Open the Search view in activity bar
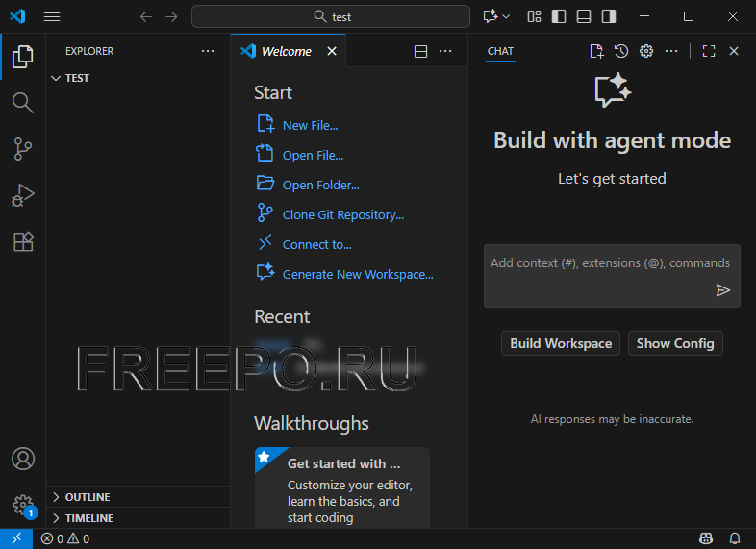Viewport: 756px width, 549px height. [x=23, y=103]
